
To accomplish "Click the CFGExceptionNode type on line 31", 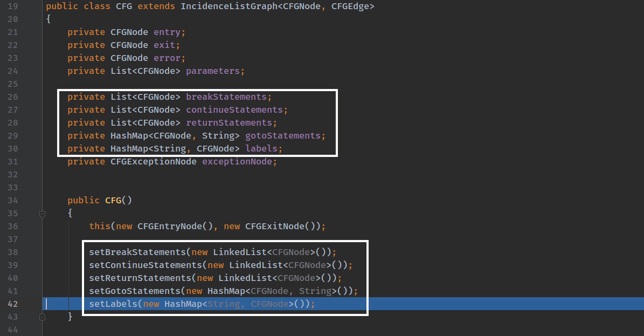I will pyautogui.click(x=154, y=162).
